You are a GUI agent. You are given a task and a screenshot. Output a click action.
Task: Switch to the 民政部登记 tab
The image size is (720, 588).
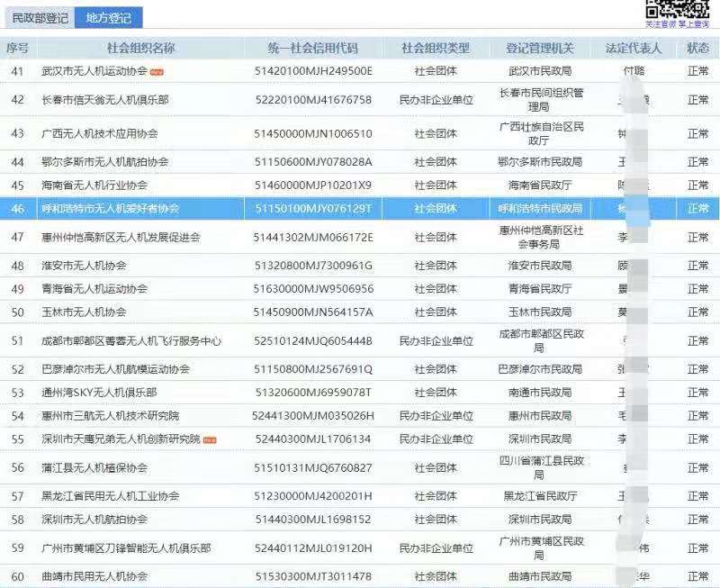coord(40,17)
